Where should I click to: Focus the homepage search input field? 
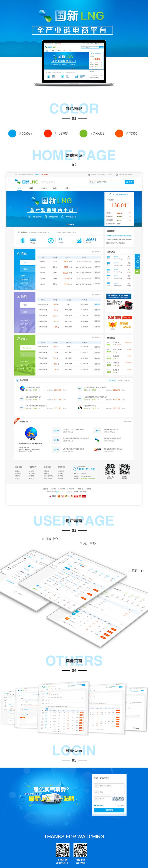(110, 182)
